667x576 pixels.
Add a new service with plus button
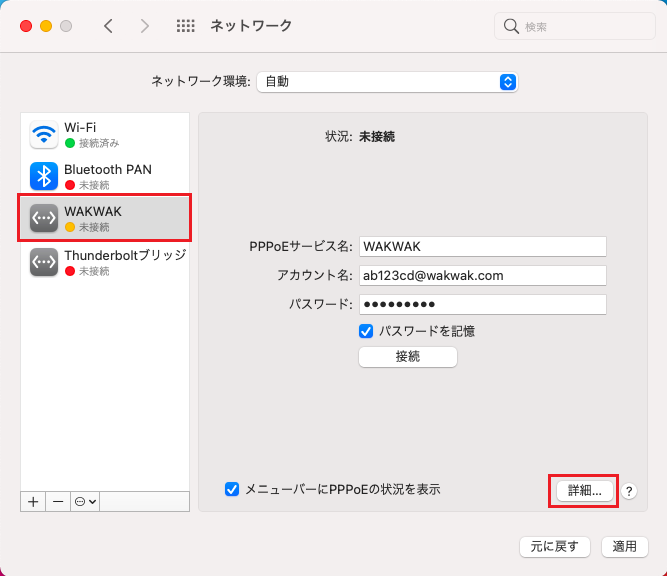(33, 502)
